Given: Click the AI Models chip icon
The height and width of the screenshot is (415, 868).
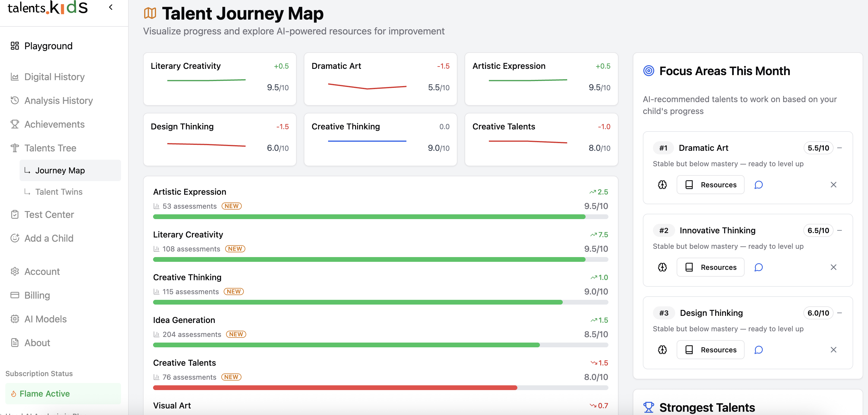Looking at the screenshot, I should [x=15, y=319].
